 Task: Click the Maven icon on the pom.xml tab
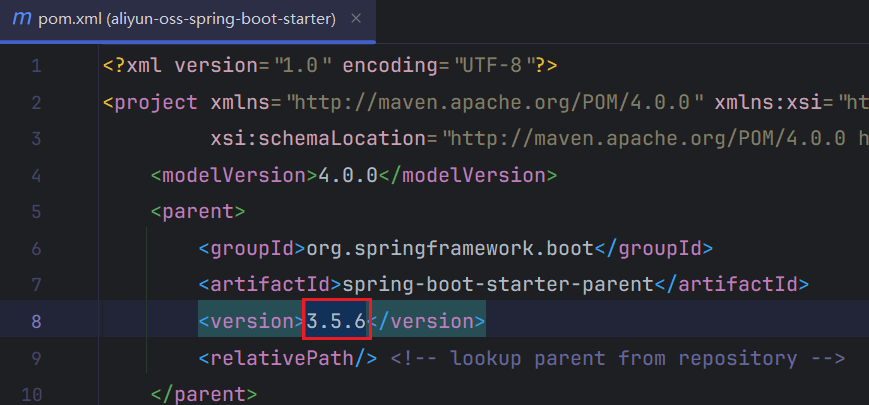(x=22, y=21)
